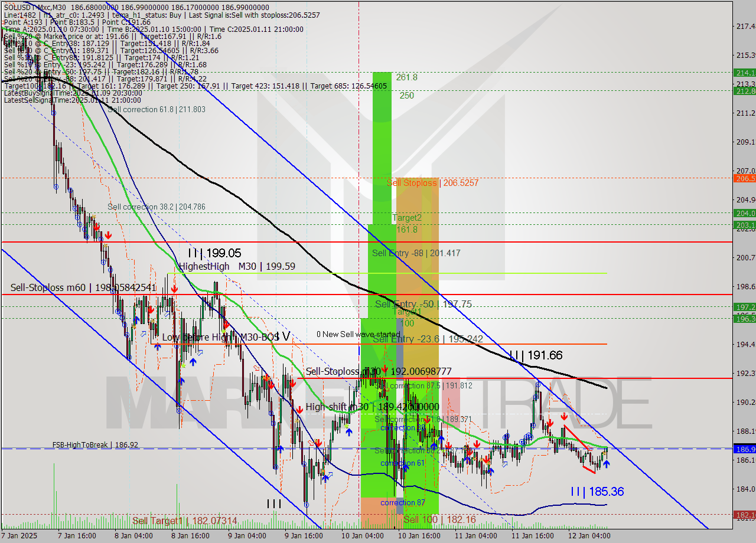The width and height of the screenshot is (756, 543).
Task: Click the '9 Jan 16:00' time axis label
Action: pos(303,536)
